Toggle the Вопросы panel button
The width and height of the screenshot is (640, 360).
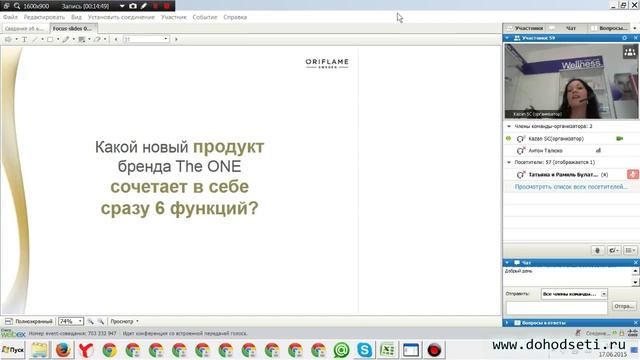click(609, 28)
